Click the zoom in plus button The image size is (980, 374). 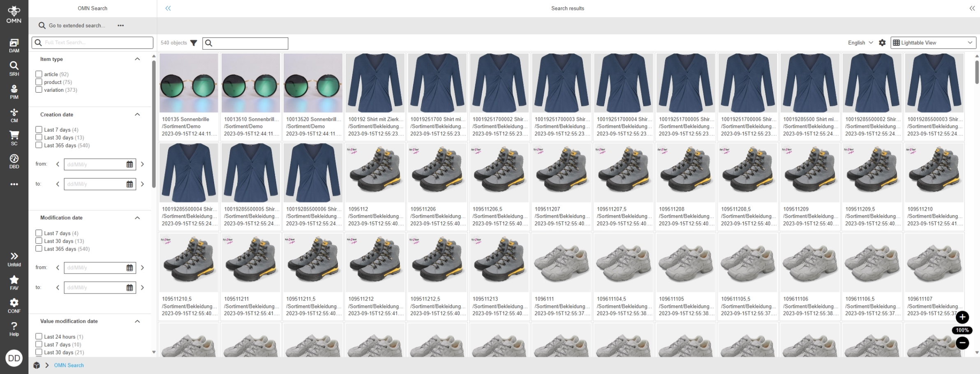pos(962,317)
